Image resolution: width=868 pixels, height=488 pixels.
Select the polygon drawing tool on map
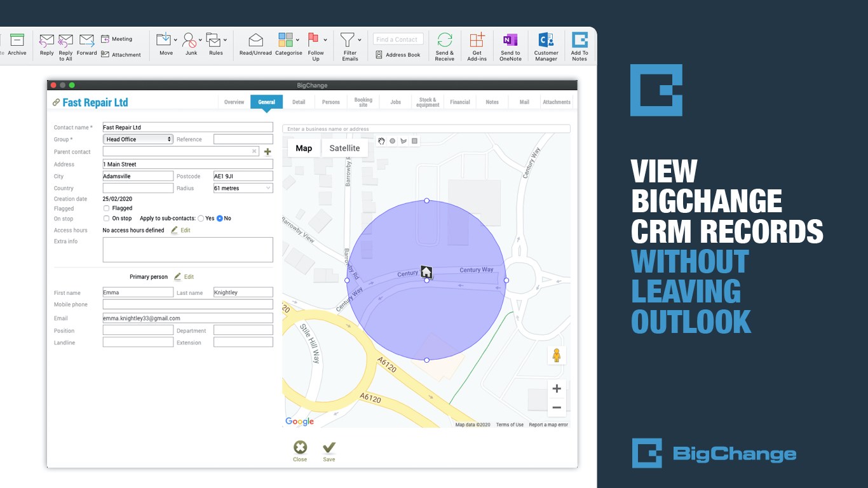(403, 141)
